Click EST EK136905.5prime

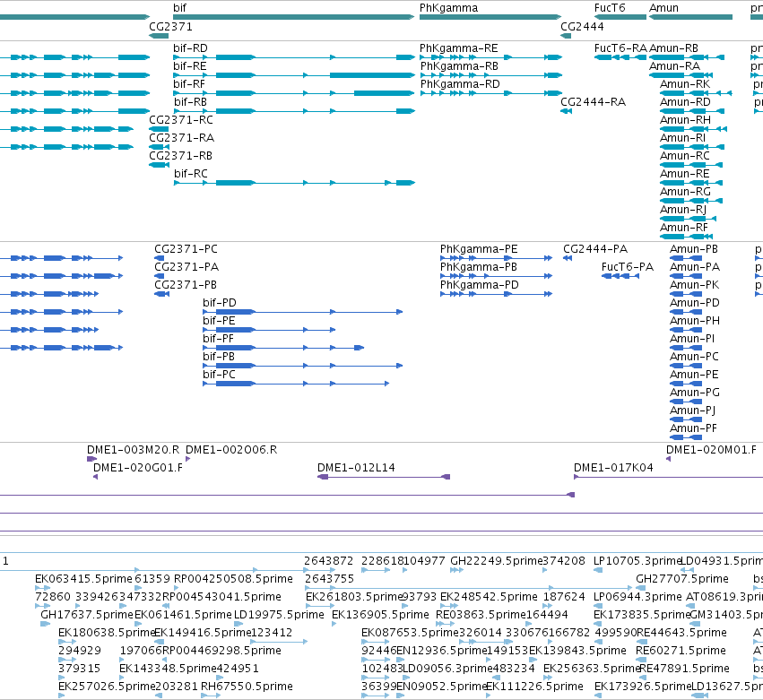(380, 614)
